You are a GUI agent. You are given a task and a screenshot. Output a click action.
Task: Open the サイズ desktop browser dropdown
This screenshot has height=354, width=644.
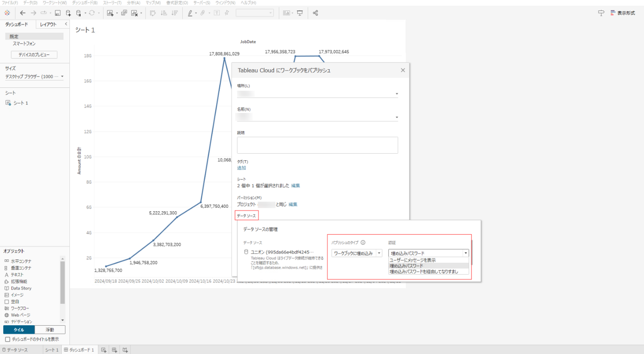35,77
